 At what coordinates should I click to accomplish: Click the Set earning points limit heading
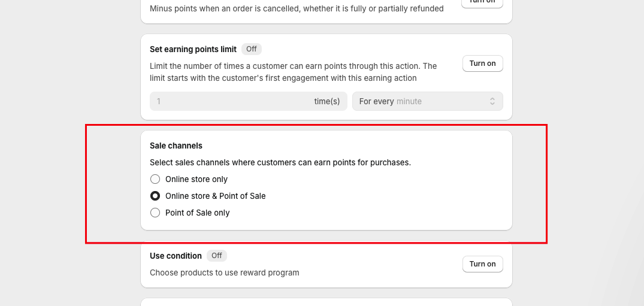point(193,49)
